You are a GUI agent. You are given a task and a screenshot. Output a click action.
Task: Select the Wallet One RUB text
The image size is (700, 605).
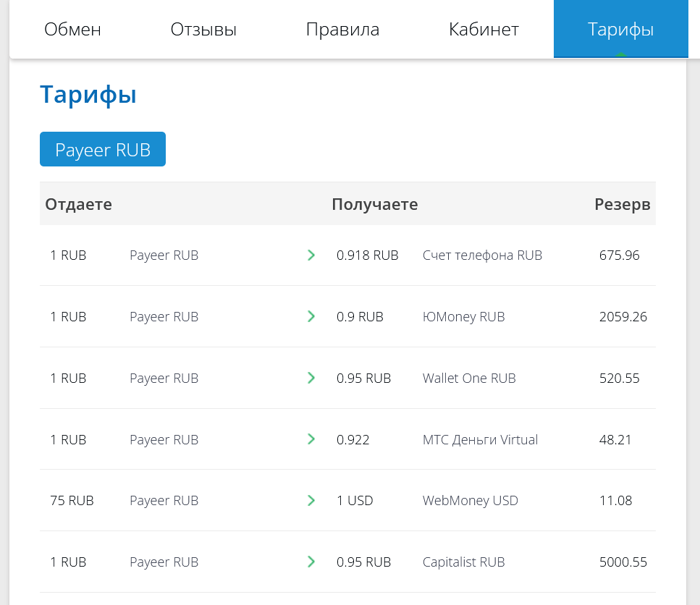click(469, 378)
